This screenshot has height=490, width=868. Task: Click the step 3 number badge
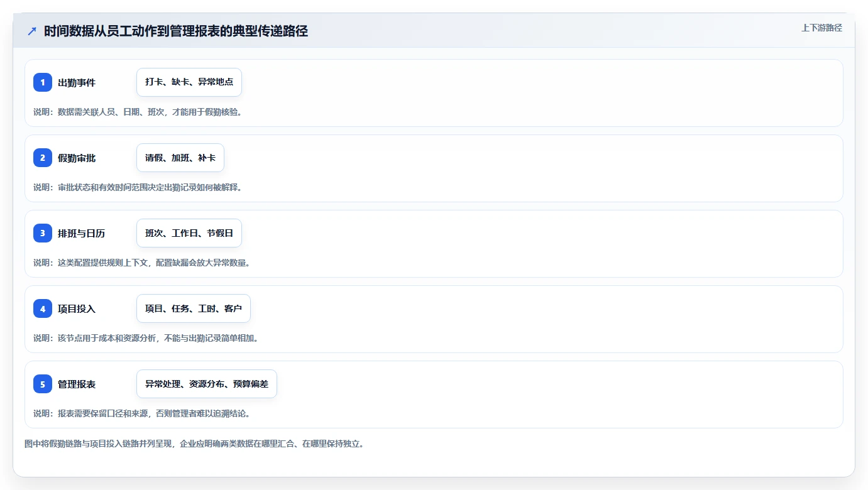[43, 233]
